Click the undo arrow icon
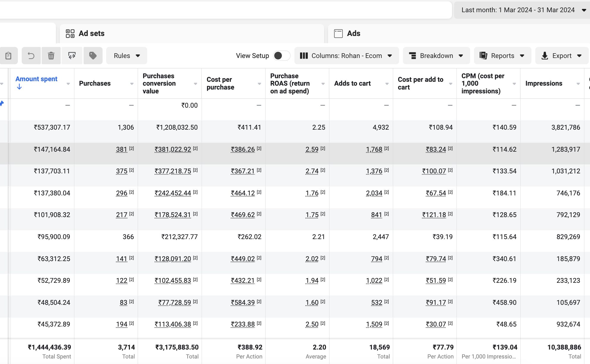Viewport: 590px width, 364px height. coord(31,56)
